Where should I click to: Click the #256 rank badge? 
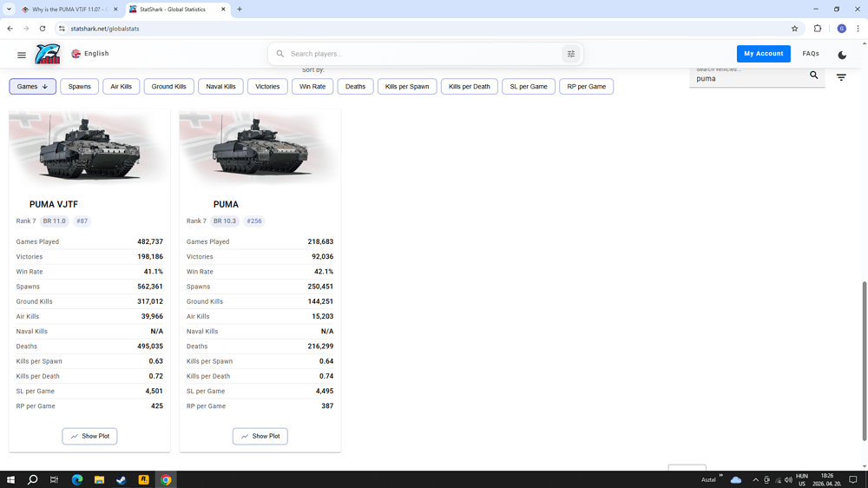(254, 221)
